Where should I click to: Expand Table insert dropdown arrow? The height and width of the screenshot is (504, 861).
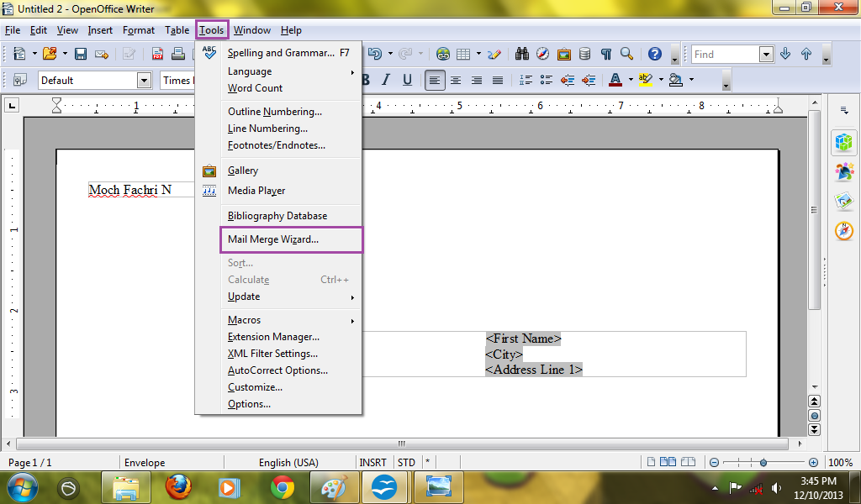pos(478,54)
